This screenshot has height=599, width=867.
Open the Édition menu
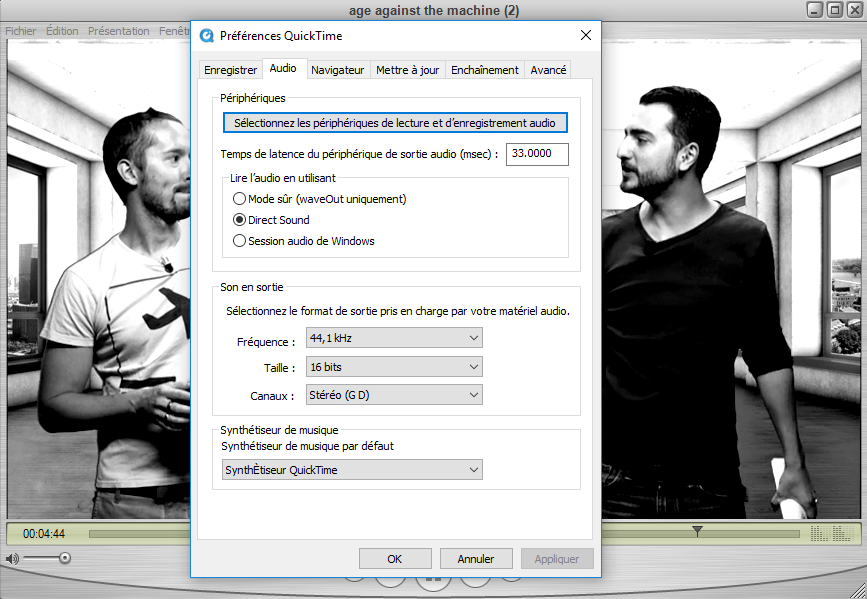(x=62, y=31)
